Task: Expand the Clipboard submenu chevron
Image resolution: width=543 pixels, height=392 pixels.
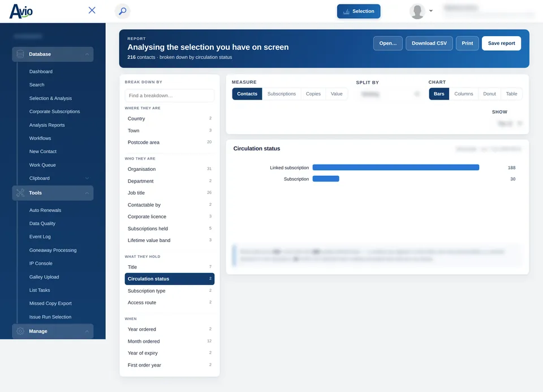Action: pyautogui.click(x=87, y=178)
